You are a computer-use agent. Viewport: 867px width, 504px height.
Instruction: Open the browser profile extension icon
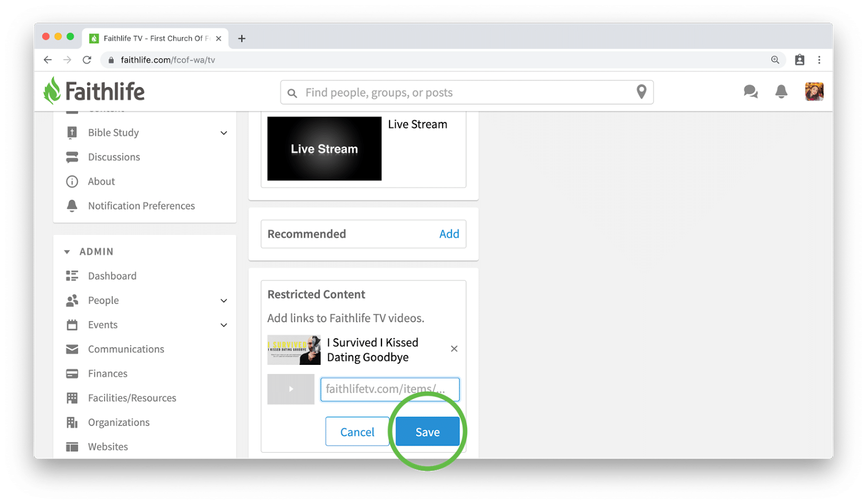click(x=799, y=60)
